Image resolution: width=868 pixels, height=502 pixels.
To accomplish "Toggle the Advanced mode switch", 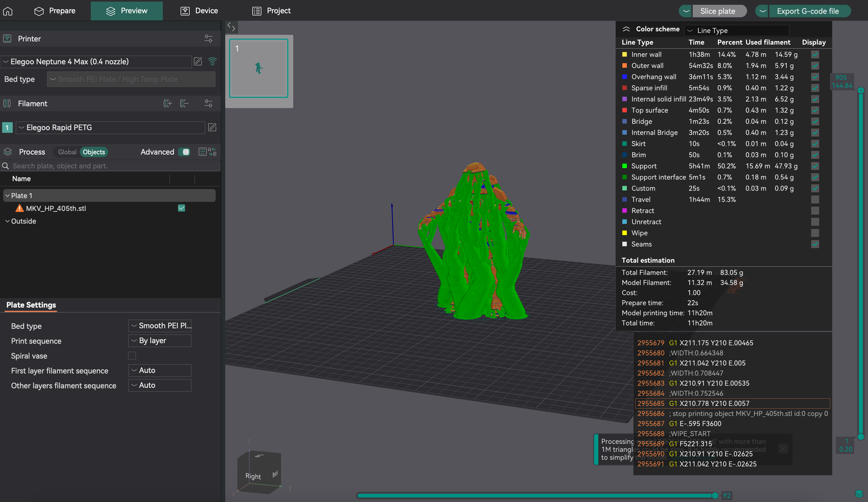I will click(185, 152).
